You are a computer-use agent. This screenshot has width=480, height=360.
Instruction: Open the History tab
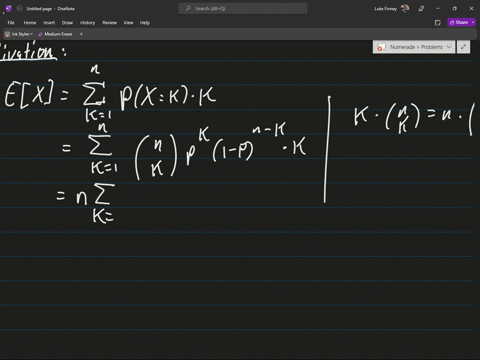[x=88, y=23]
